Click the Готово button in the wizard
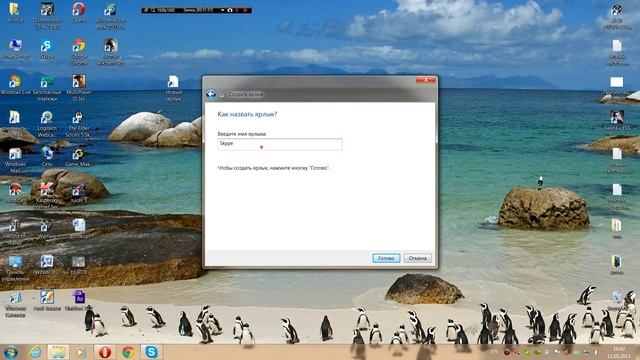640x360 pixels. pyautogui.click(x=386, y=258)
